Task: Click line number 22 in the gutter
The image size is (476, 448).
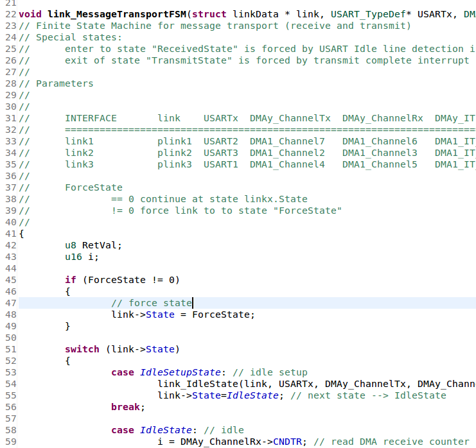Action: coord(10,14)
